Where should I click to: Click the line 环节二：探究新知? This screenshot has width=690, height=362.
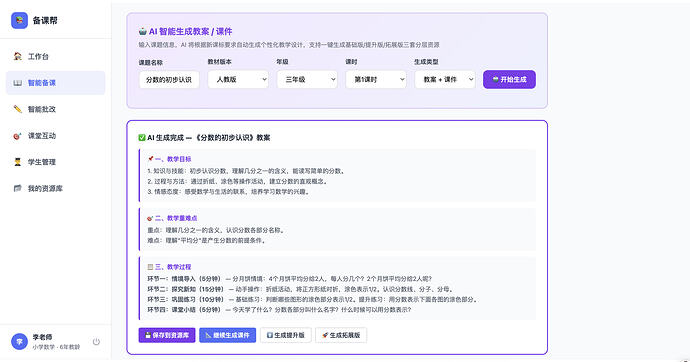click(301, 289)
